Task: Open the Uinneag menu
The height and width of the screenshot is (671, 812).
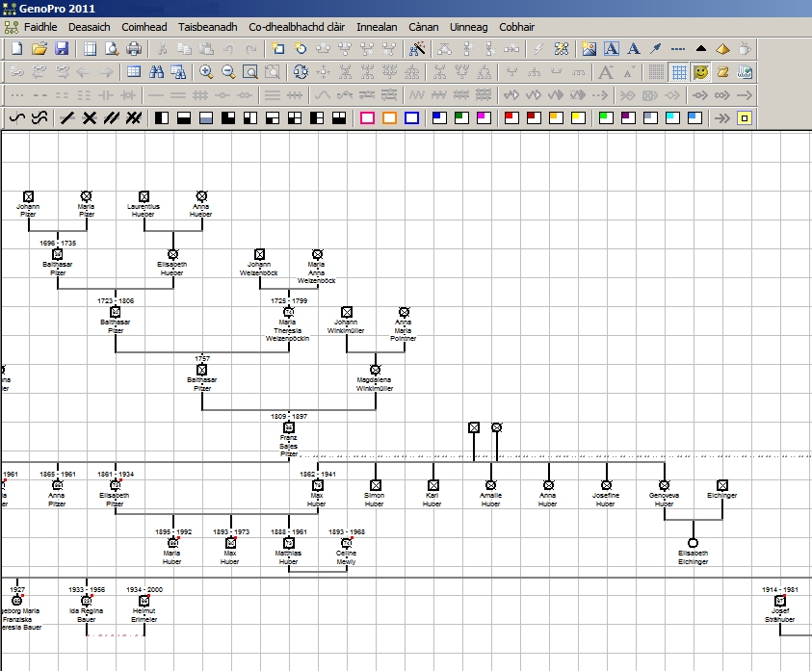Action: click(468, 27)
